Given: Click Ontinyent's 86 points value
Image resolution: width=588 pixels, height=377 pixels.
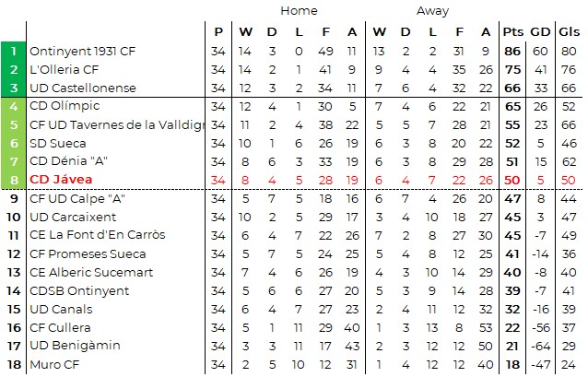Looking at the screenshot, I should point(513,52).
